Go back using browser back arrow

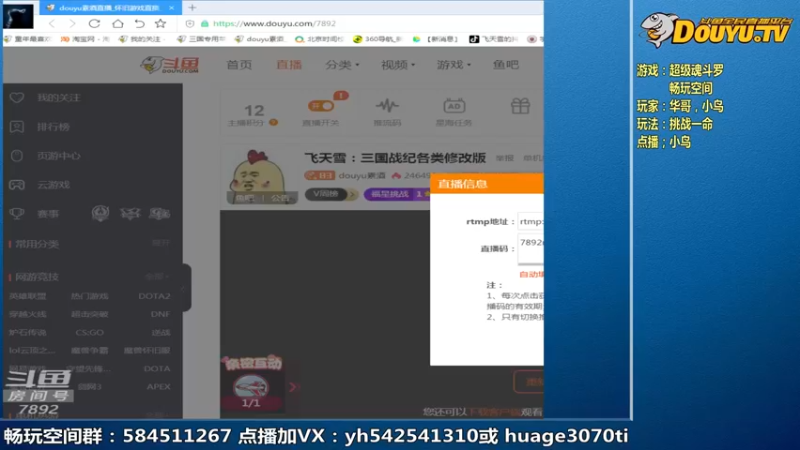[x=52, y=23]
